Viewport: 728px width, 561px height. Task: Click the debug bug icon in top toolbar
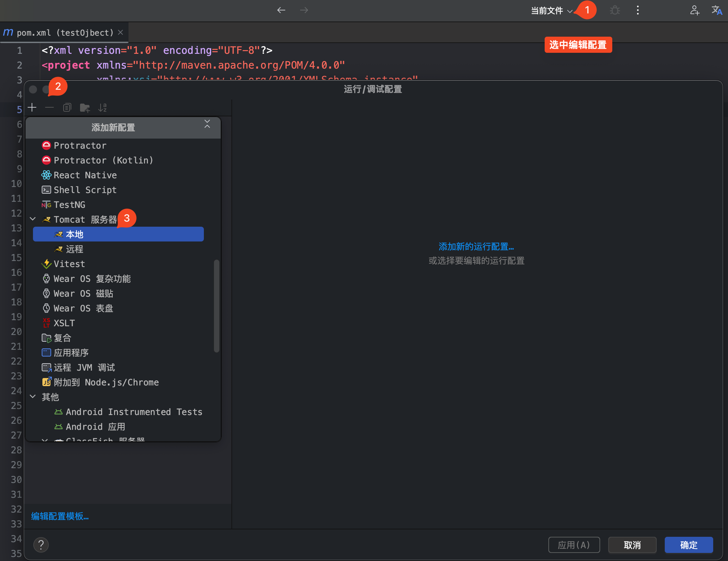615,10
